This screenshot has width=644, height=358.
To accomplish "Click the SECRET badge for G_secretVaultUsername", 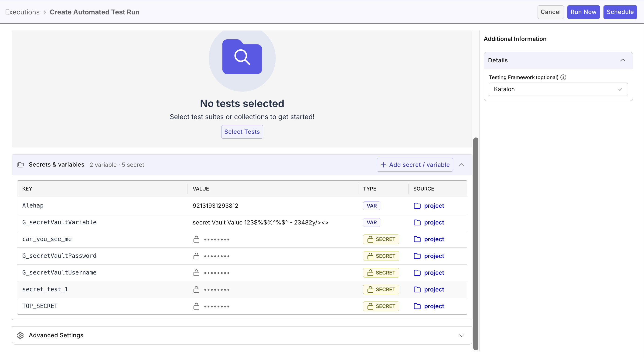I will point(381,273).
